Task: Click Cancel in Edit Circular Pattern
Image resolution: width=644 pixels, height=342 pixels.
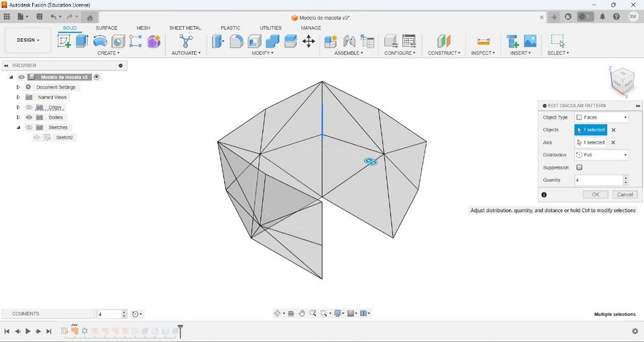Action: click(625, 194)
